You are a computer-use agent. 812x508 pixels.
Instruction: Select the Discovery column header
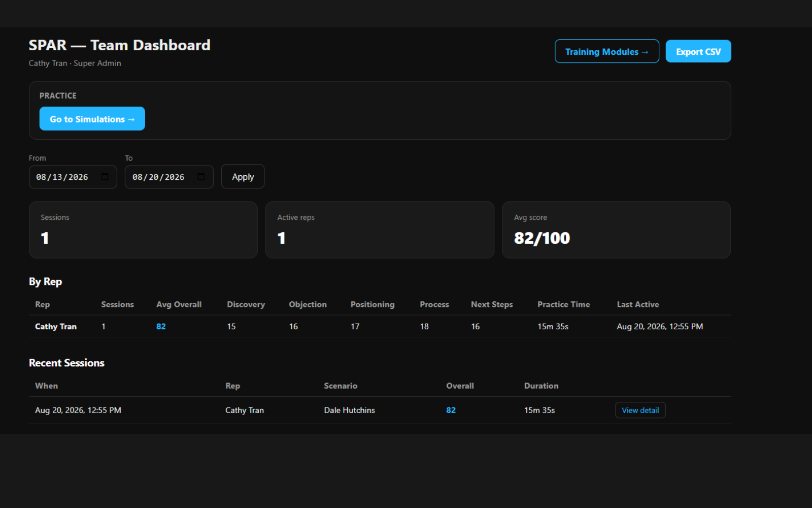click(x=246, y=304)
